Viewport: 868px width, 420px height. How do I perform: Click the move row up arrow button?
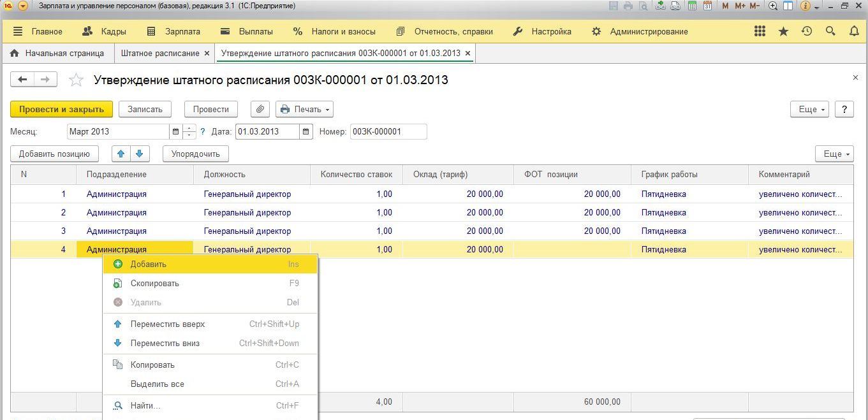click(121, 154)
